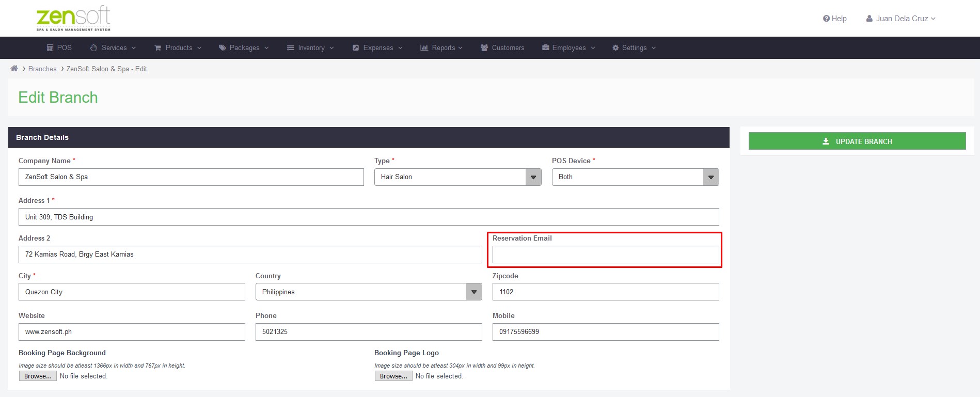The width and height of the screenshot is (980, 397).
Task: Open the POS menu item
Action: (x=59, y=47)
